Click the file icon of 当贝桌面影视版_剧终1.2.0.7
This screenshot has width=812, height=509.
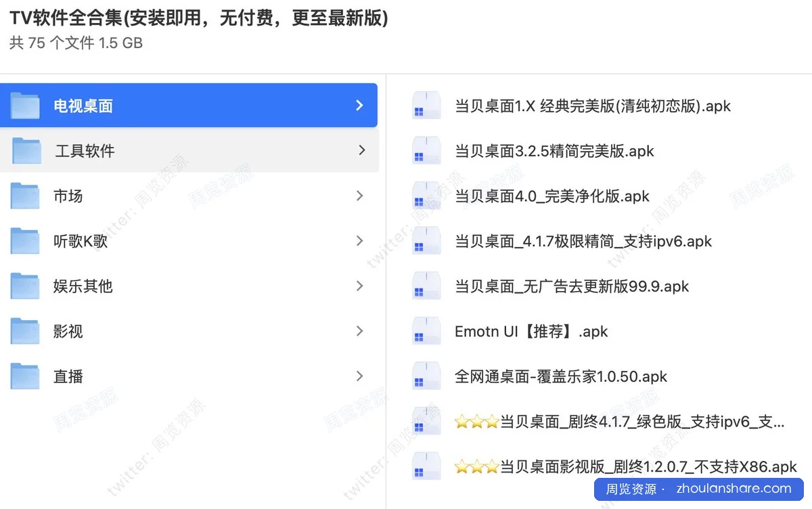[x=426, y=466]
